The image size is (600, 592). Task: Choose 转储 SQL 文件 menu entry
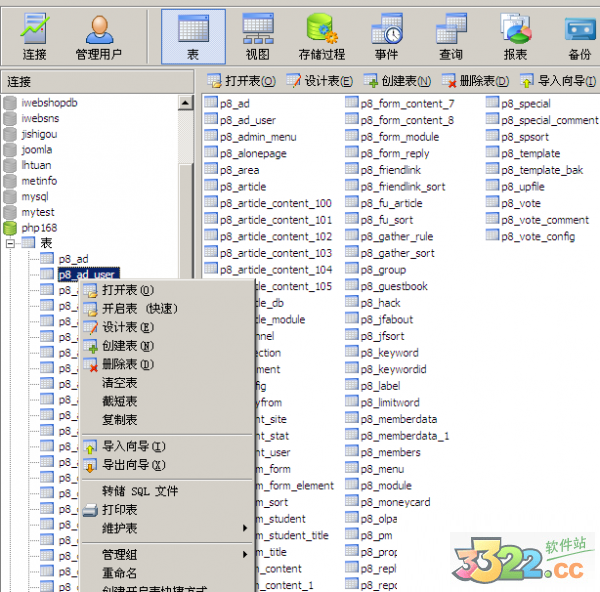point(140,491)
